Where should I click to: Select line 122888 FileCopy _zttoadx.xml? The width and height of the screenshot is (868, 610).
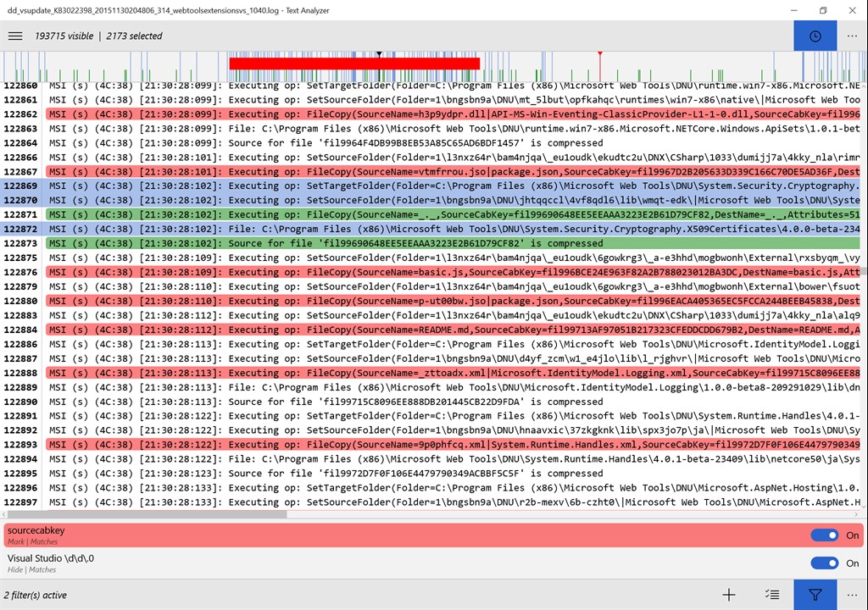click(431, 373)
